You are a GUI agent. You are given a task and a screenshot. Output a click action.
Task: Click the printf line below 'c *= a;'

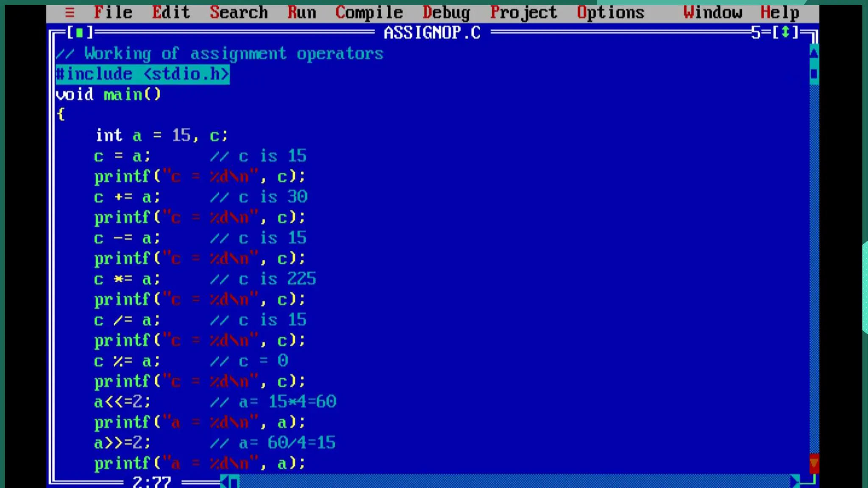tap(200, 300)
